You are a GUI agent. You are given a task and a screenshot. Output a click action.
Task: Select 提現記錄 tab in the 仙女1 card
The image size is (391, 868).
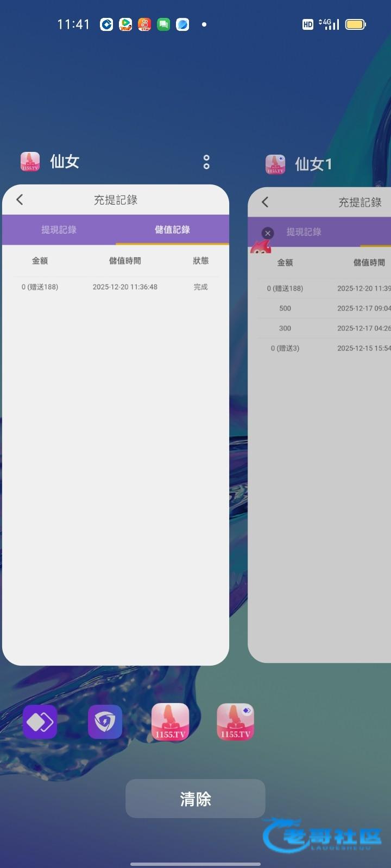[304, 232]
